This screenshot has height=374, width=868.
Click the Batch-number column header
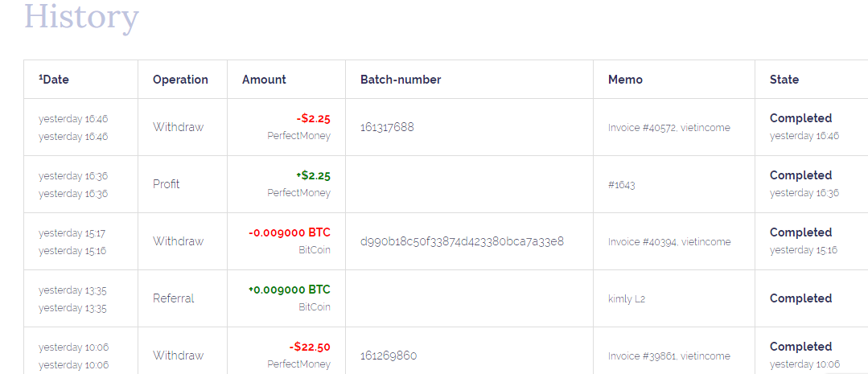(401, 80)
